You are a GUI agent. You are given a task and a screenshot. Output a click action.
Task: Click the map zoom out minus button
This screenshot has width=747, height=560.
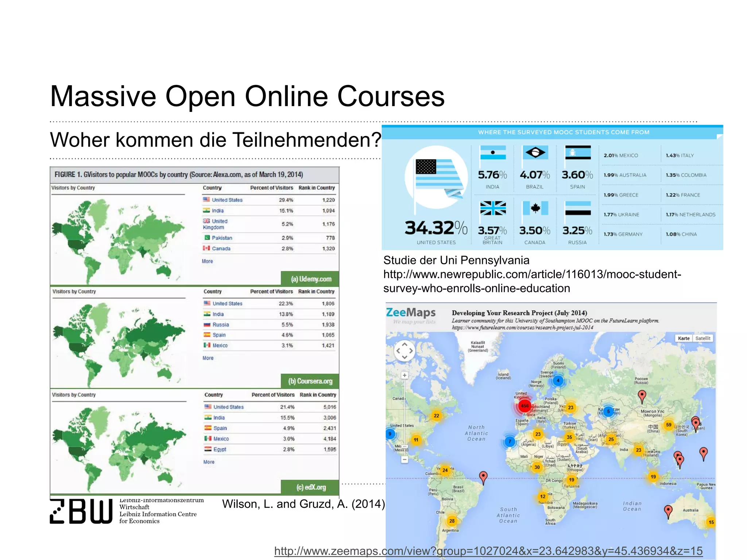[405, 460]
